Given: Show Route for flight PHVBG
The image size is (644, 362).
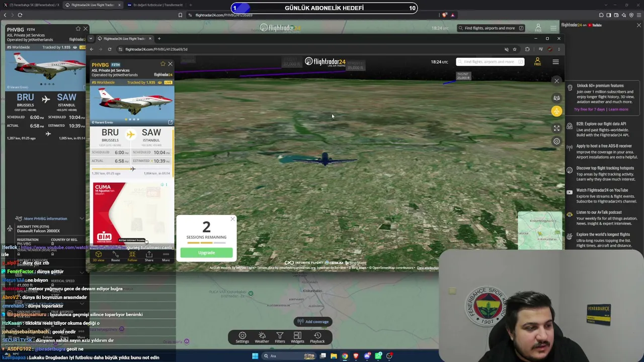Looking at the screenshot, I should click(115, 256).
